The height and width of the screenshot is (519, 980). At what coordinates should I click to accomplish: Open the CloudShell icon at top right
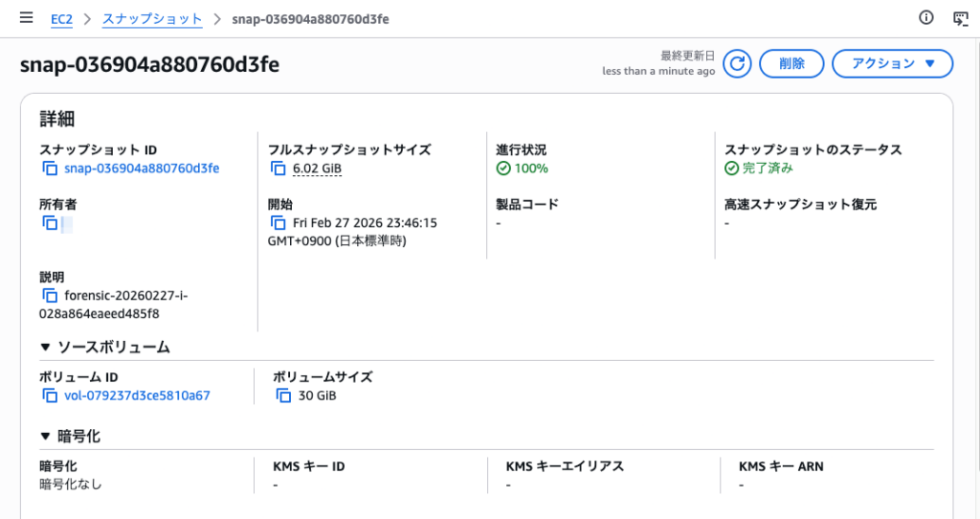click(x=961, y=18)
